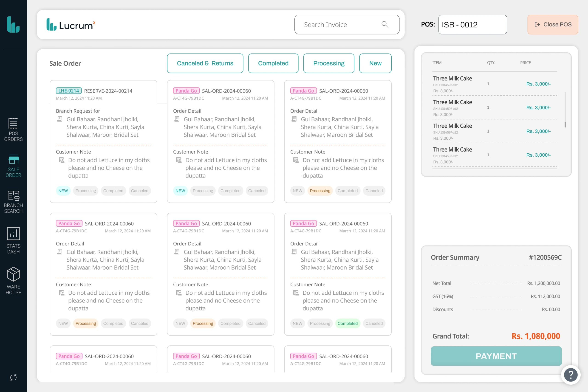Switch to the Processing tab
The image size is (588, 392).
(x=329, y=63)
